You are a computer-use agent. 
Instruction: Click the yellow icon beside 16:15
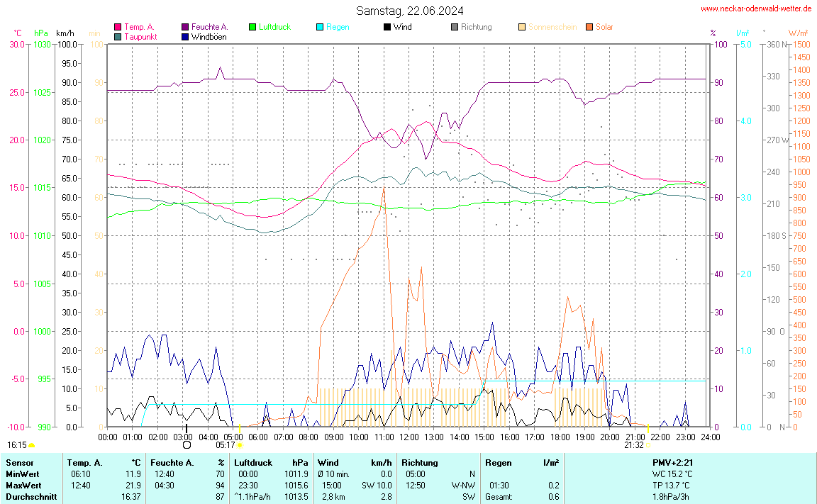(31, 445)
